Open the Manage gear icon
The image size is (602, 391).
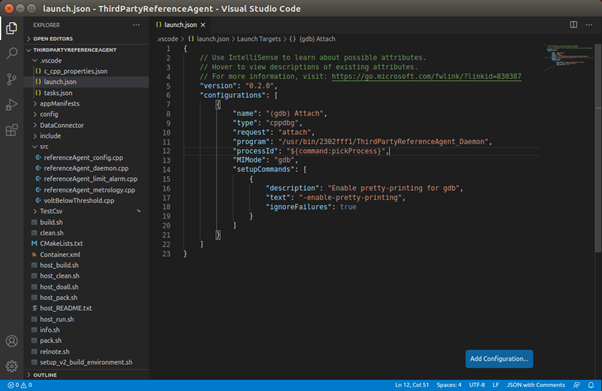(x=12, y=366)
